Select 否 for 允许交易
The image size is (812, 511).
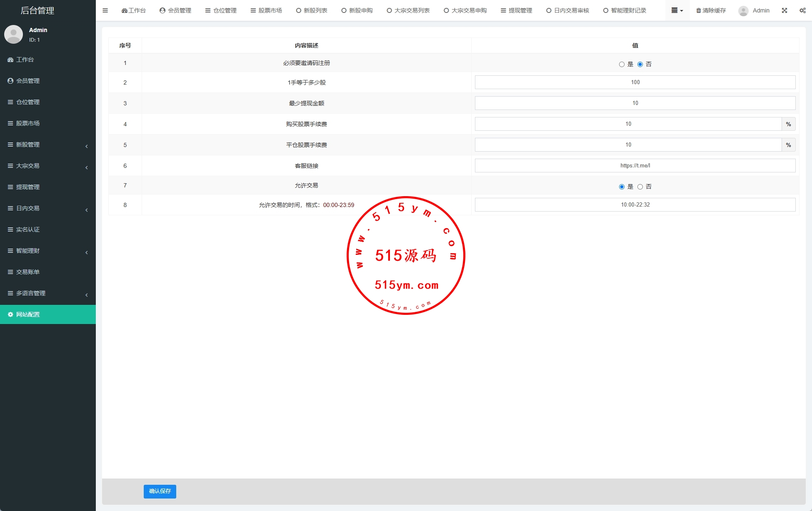[640, 187]
